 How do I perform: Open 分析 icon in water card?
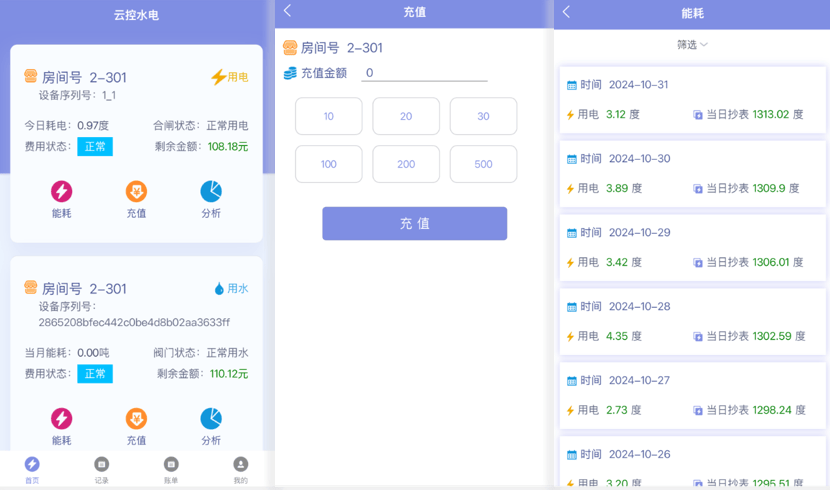(x=211, y=418)
